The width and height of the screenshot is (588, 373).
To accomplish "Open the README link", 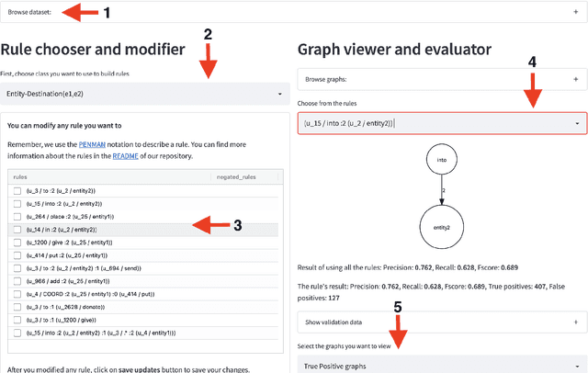I will click(125, 156).
